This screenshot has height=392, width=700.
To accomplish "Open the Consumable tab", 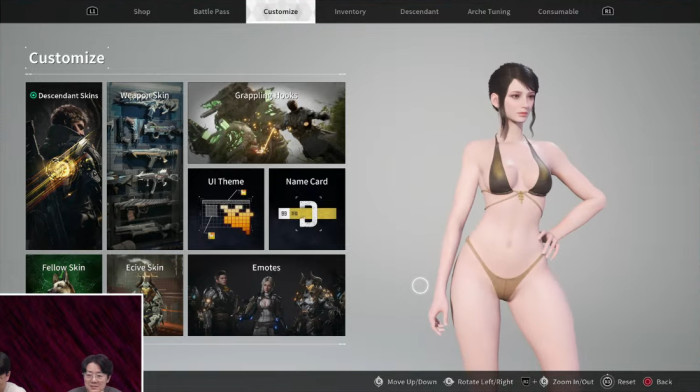I will click(x=558, y=12).
